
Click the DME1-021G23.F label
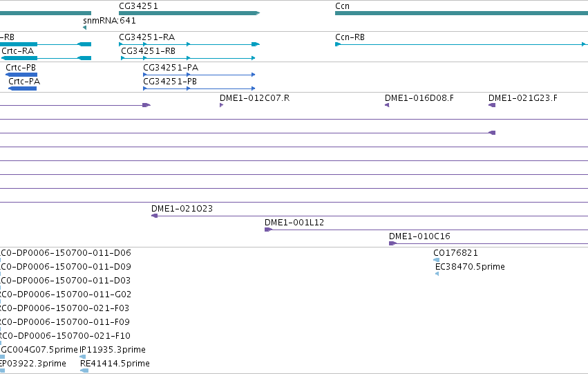tap(523, 98)
